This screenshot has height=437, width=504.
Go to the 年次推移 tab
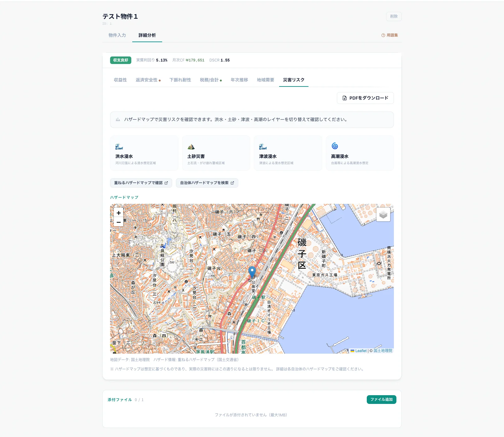point(239,80)
